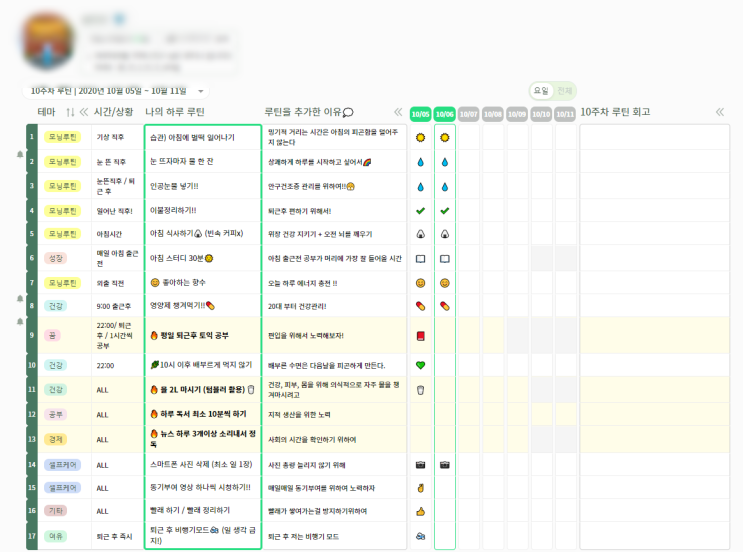
Task: Click the reason cell 20대 부터 건강관리!
Action: (x=334, y=306)
